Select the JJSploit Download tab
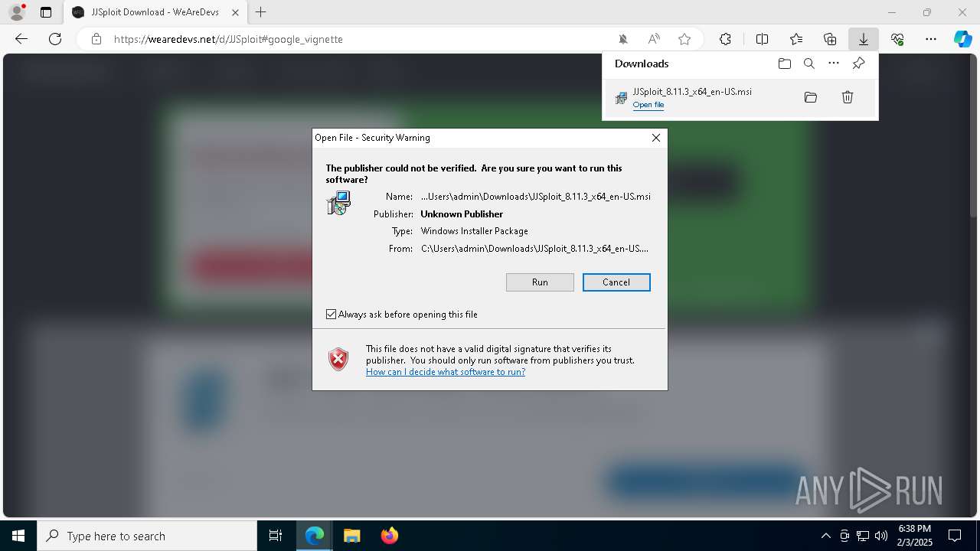 click(154, 12)
